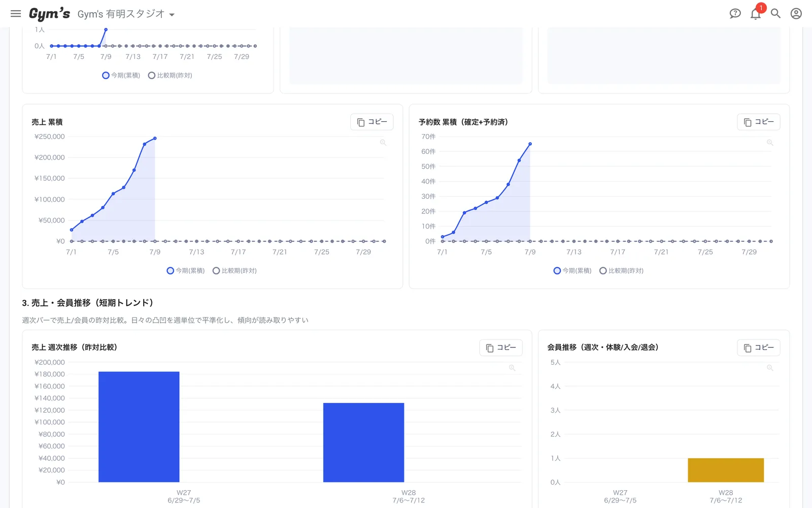The image size is (812, 508).
Task: Open the hamburger navigation menu
Action: coord(16,14)
